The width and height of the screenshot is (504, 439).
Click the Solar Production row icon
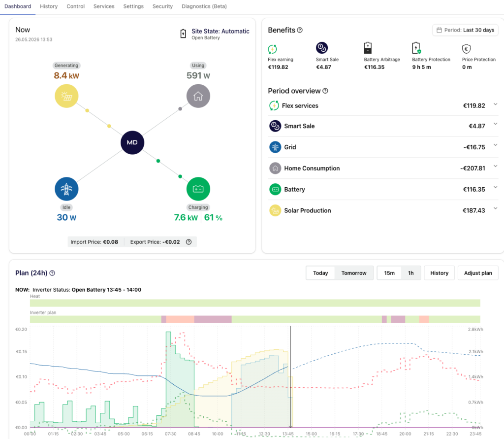tap(275, 210)
